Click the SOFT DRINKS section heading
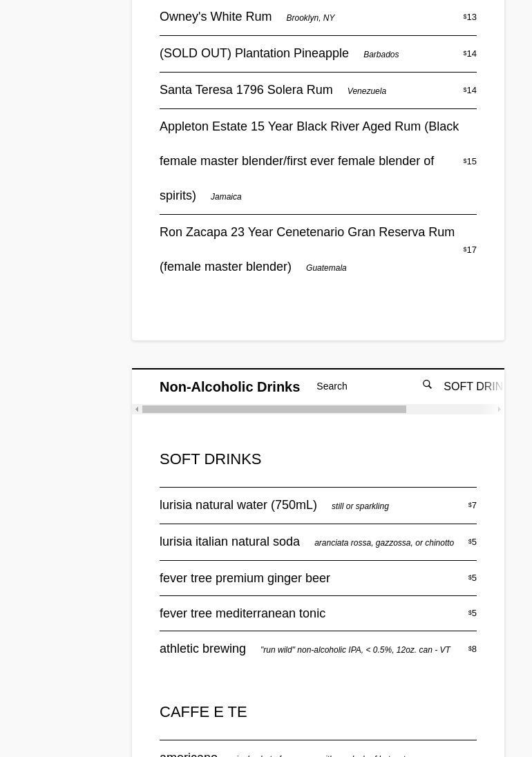 pyautogui.click(x=210, y=459)
